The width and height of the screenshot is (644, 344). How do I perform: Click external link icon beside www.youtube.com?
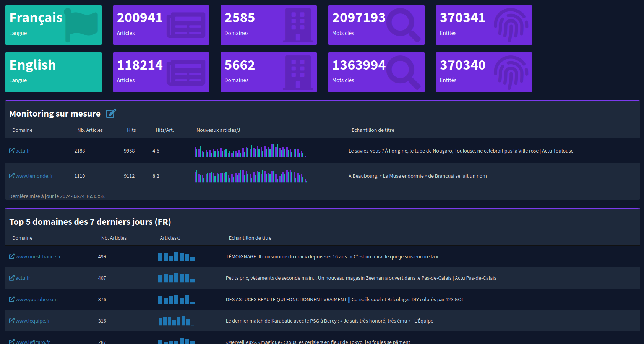(x=12, y=299)
